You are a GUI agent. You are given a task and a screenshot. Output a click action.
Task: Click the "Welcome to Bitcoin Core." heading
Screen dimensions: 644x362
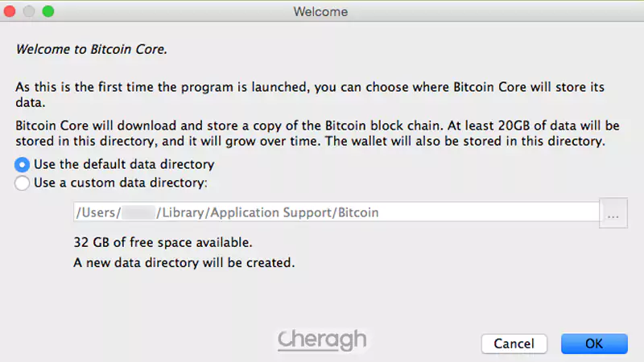click(91, 48)
